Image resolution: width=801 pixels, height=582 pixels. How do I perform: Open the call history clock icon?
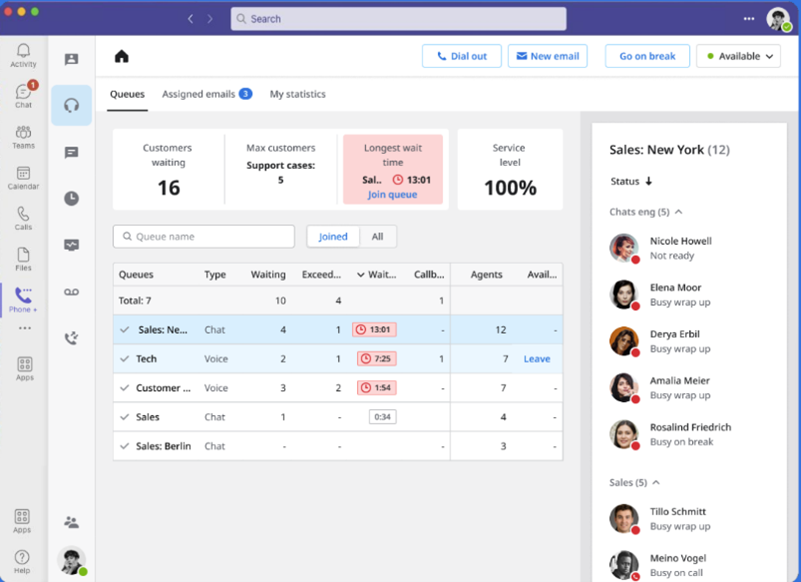[71, 198]
